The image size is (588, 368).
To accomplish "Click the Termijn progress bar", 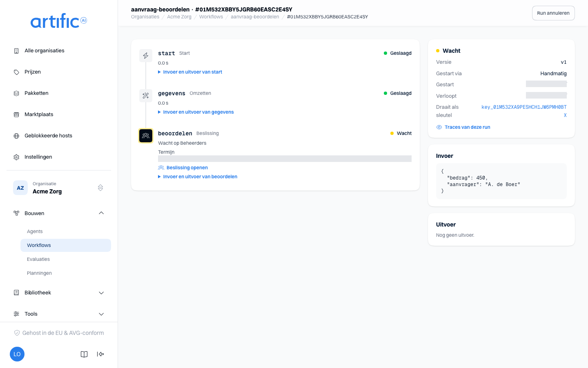I will (285, 159).
